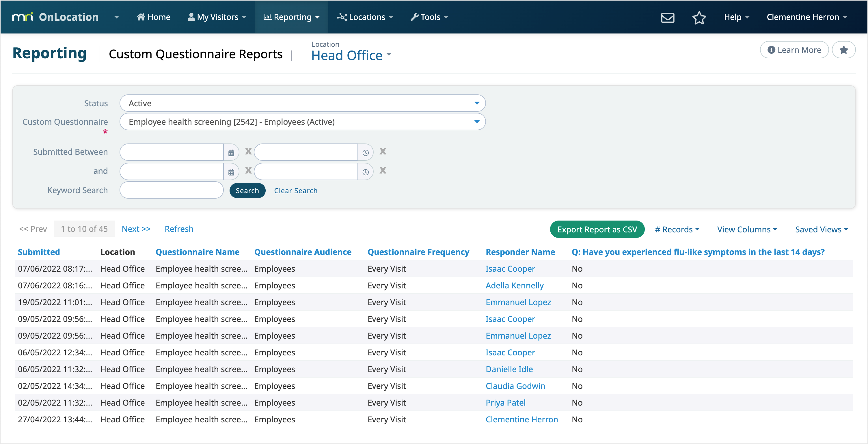This screenshot has width=868, height=444.
Task: Sort by Responder Name column header
Action: pyautogui.click(x=520, y=252)
